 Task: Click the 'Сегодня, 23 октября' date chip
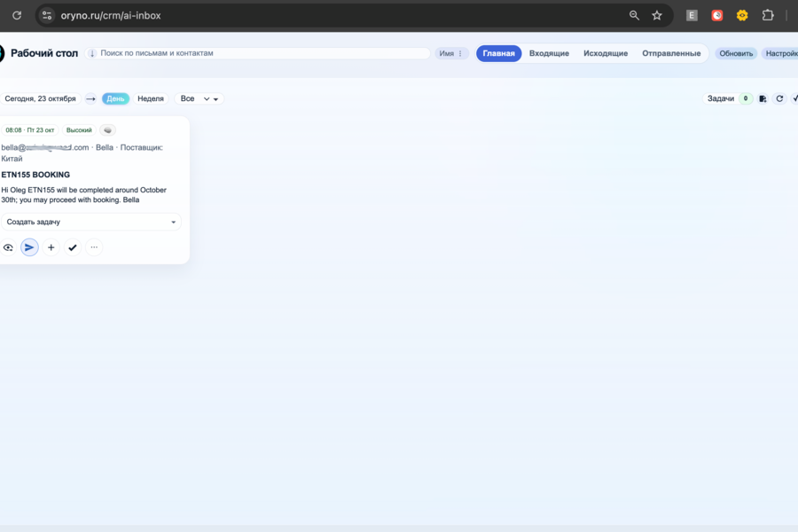40,98
